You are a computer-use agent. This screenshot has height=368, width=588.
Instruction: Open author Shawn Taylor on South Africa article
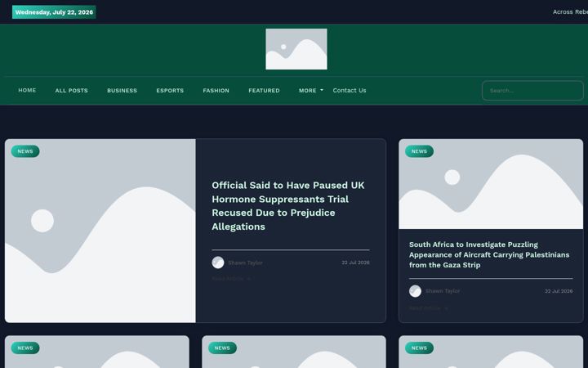pos(443,291)
